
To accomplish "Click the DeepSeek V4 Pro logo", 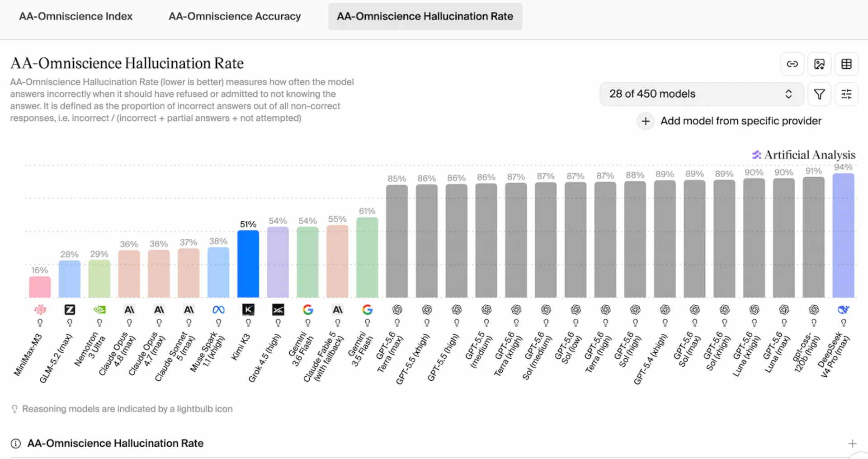I will (x=843, y=309).
